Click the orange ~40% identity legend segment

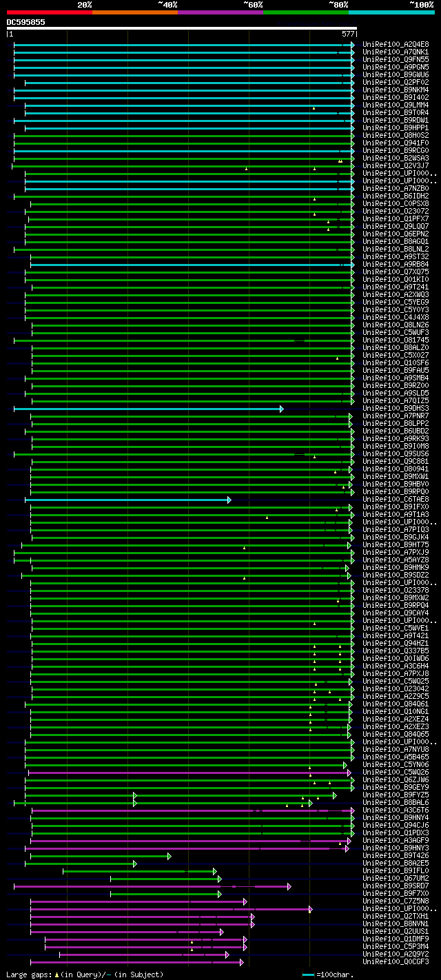coord(134,12)
